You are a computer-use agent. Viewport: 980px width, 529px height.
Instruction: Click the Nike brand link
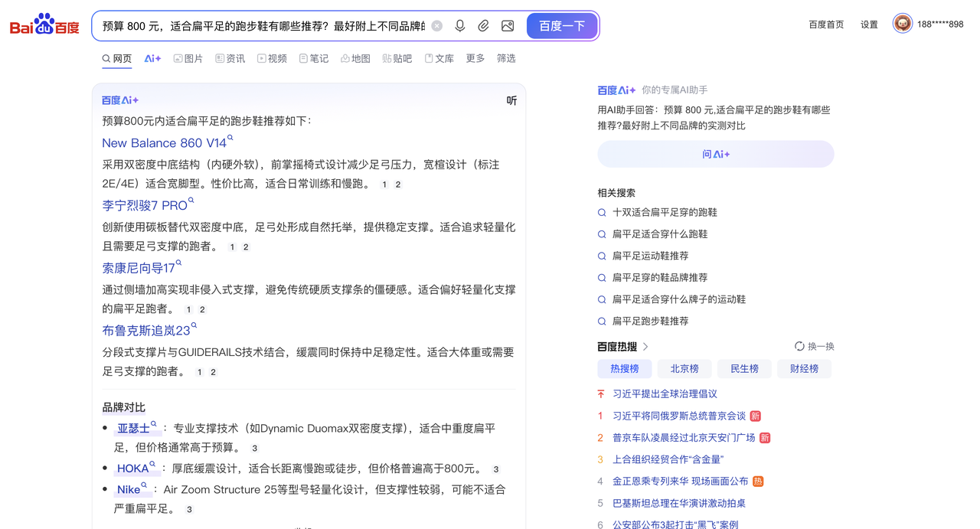click(129, 489)
